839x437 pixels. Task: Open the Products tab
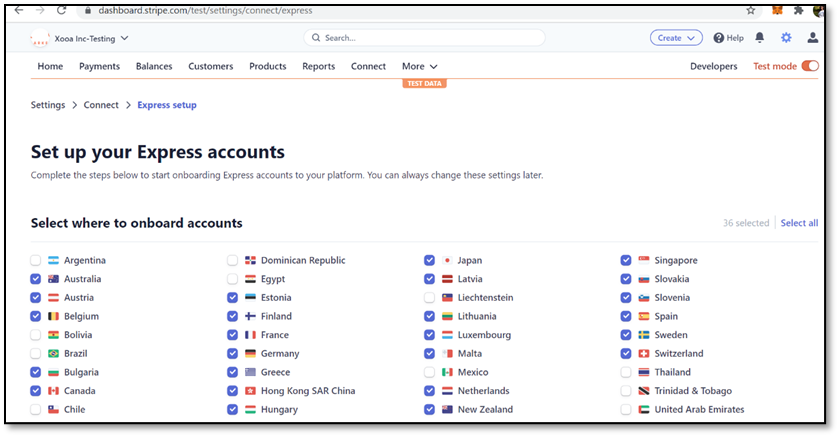point(268,66)
